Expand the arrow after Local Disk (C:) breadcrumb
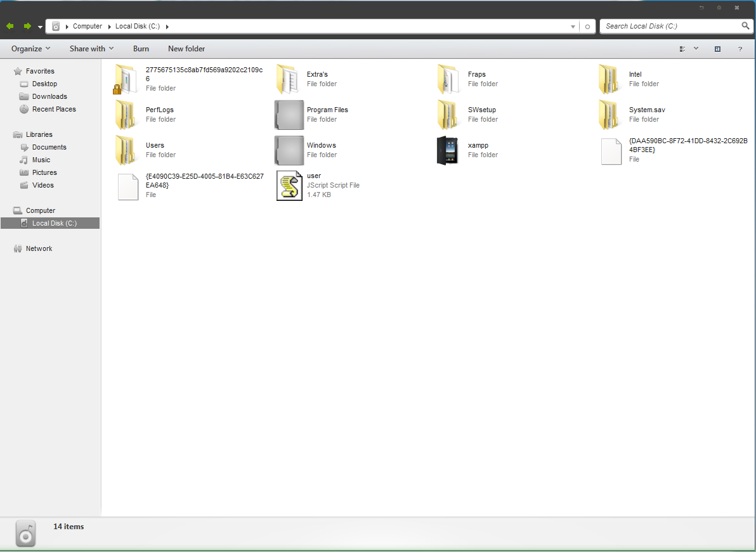 (x=167, y=27)
